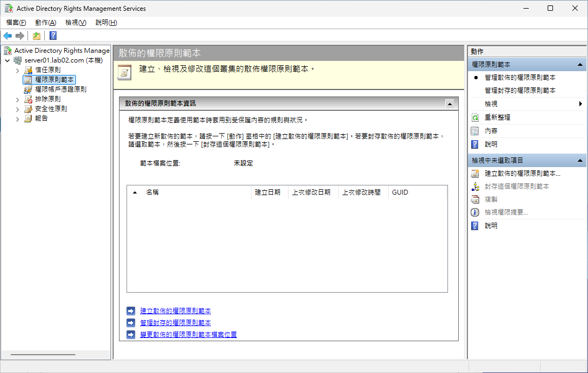Sort by the GUID column header

click(417, 192)
